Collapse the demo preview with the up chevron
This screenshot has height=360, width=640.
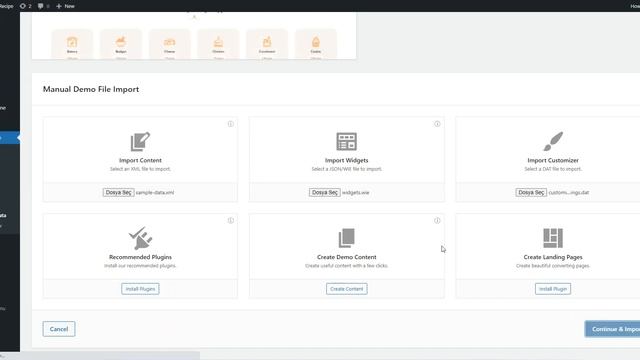tap(194, 17)
